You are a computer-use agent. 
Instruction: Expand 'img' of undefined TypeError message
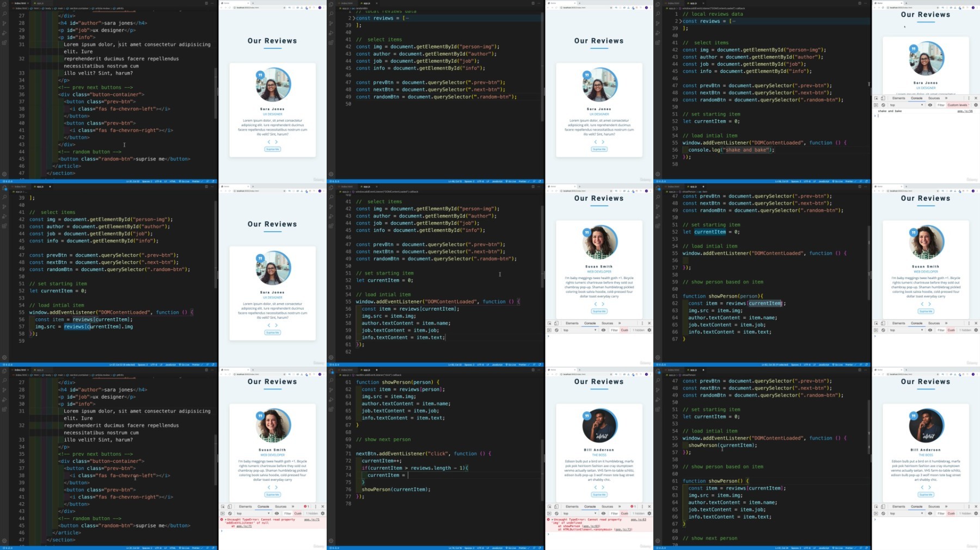[x=552, y=520]
